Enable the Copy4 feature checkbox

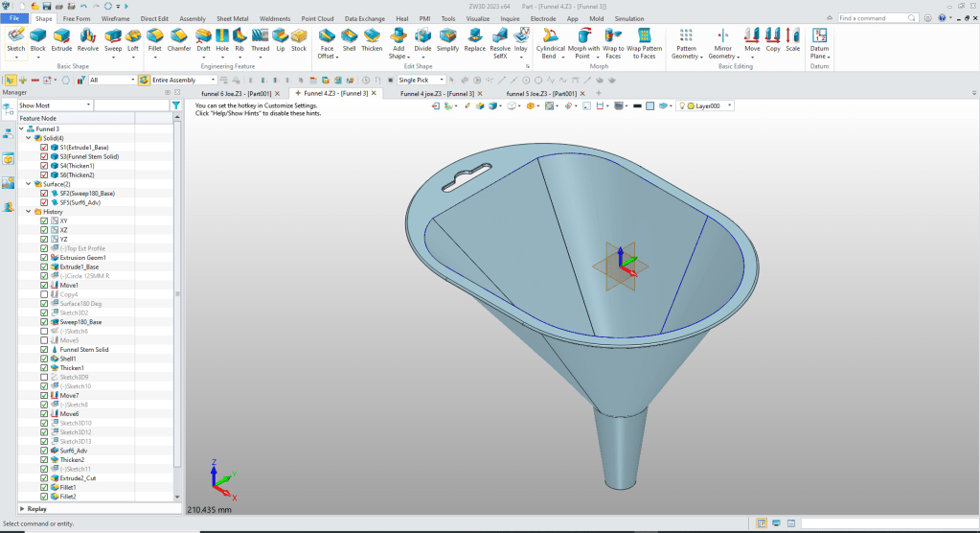point(44,294)
